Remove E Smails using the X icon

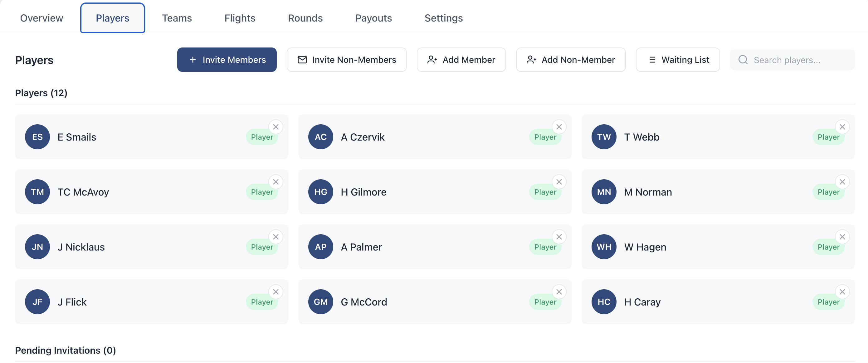point(276,127)
